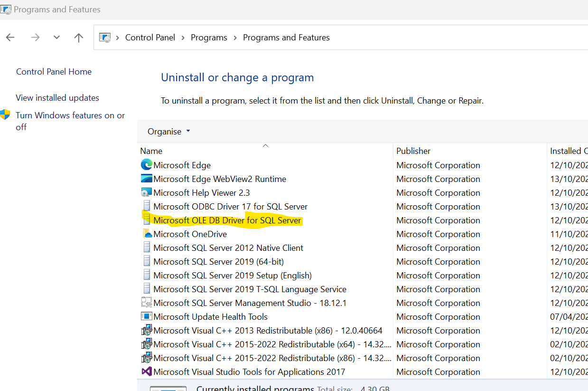Go back with the back arrow
The height and width of the screenshot is (391, 588).
click(x=10, y=38)
